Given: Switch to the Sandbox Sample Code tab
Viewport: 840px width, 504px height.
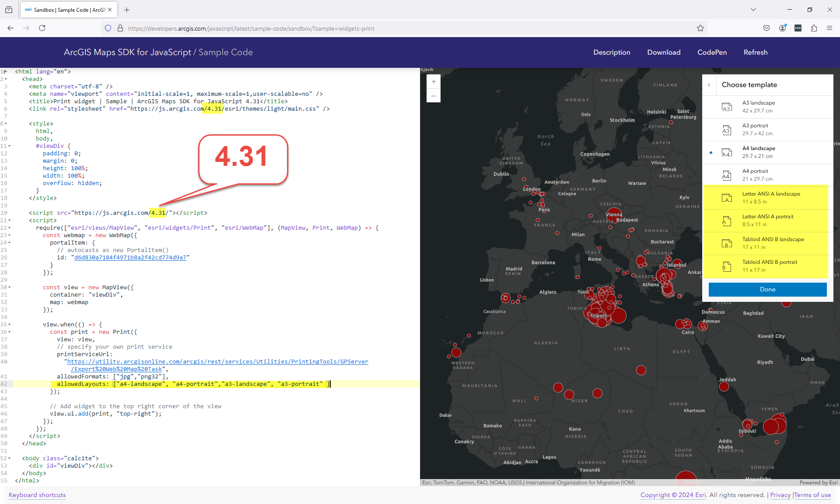Looking at the screenshot, I should [68, 10].
